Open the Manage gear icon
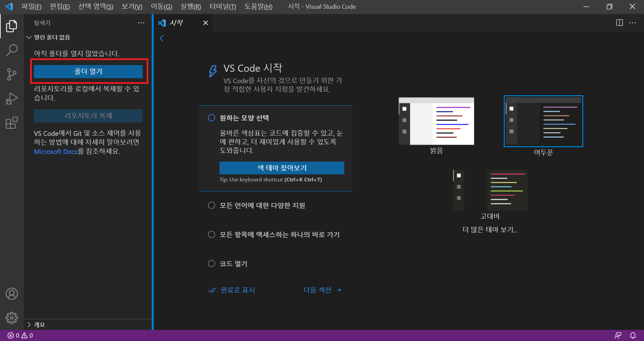This screenshot has width=644, height=341. pos(12,318)
